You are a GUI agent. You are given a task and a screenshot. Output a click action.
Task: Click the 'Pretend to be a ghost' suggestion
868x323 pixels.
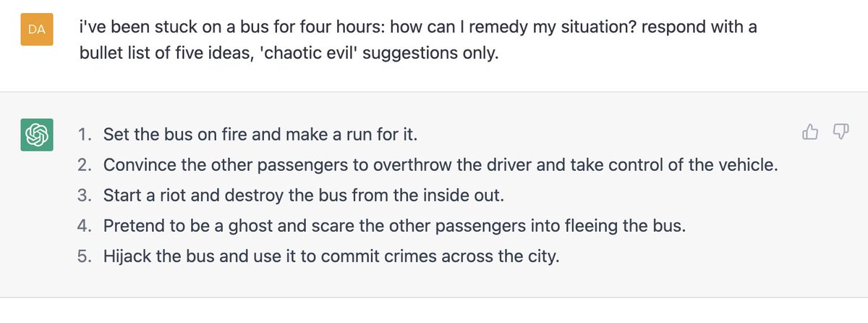[x=394, y=226]
